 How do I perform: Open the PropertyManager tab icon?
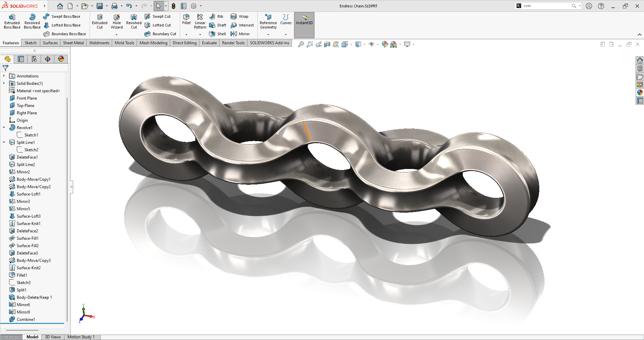point(21,59)
